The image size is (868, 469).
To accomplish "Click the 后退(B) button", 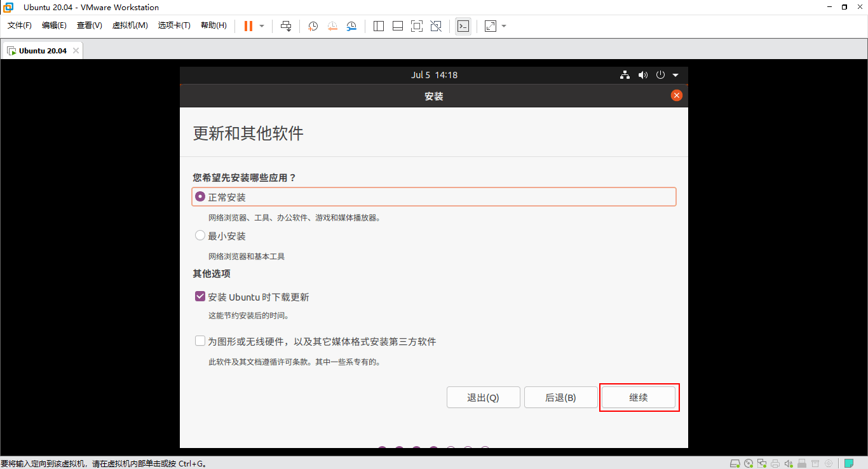I will (x=560, y=397).
